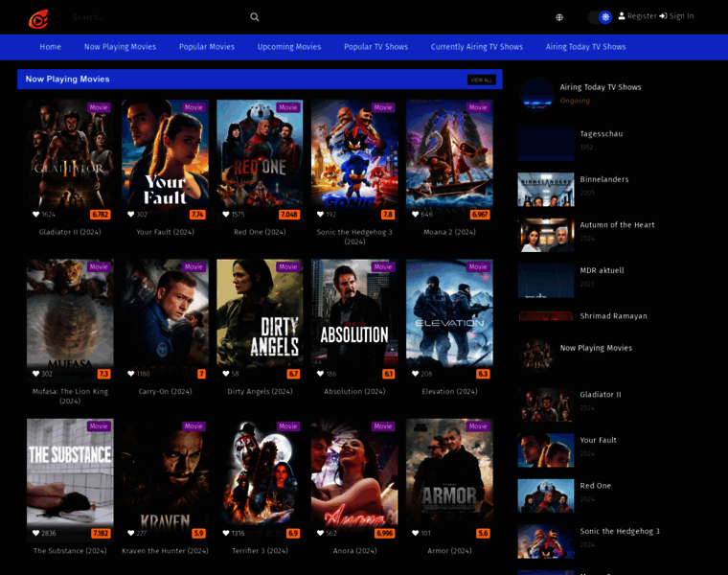Open Tagesschau in the sidebar list
Viewport: 728px width, 575px height.
click(x=602, y=134)
